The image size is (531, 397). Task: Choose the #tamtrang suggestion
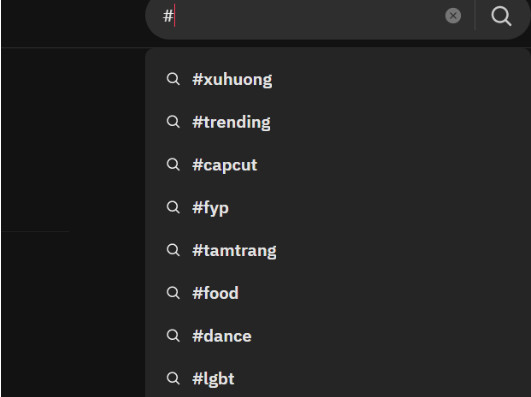coord(337,250)
